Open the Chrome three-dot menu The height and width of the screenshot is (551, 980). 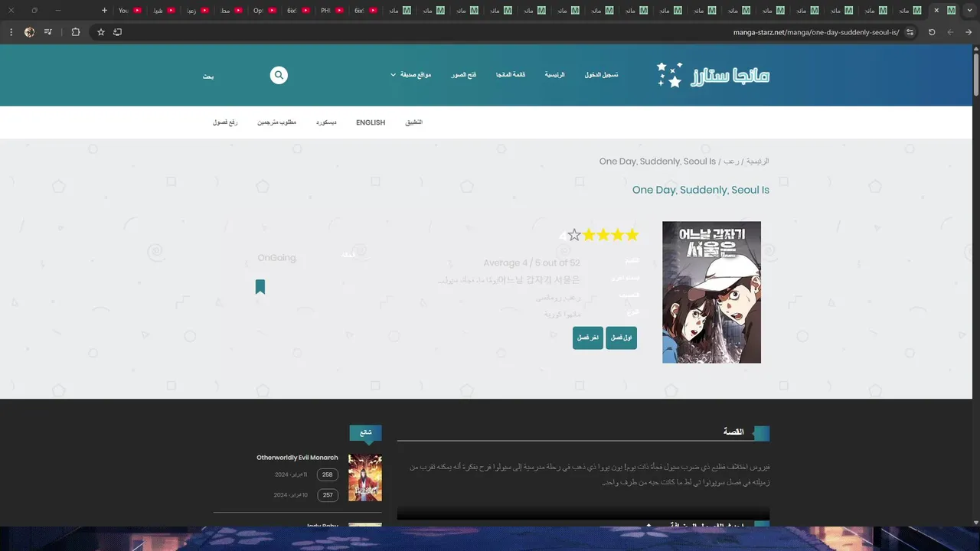pyautogui.click(x=11, y=32)
